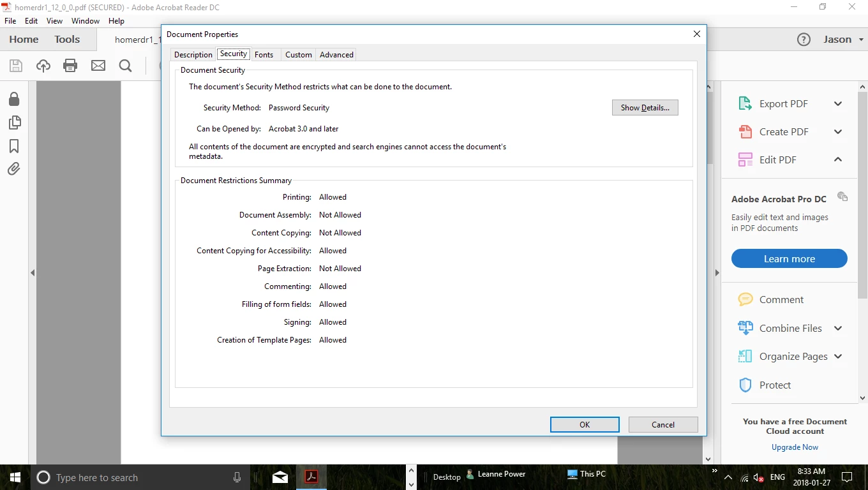Viewport: 868px width, 490px height.
Task: Select the Edit PDF tool
Action: [777, 160]
